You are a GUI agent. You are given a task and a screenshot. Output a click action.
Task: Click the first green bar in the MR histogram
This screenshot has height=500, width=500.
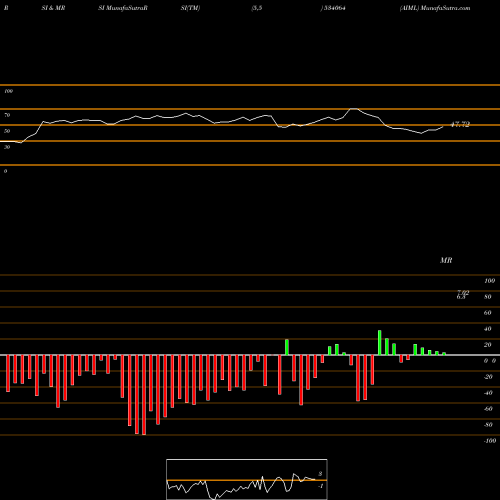pyautogui.click(x=287, y=347)
